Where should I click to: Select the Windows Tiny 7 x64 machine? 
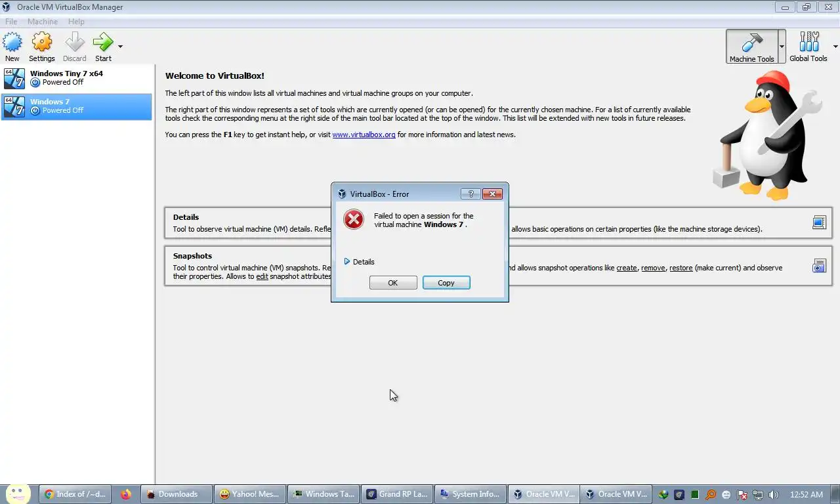(77, 78)
